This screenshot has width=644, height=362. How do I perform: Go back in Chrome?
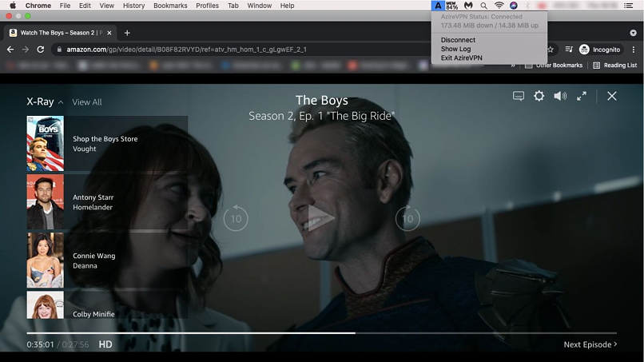click(x=10, y=50)
